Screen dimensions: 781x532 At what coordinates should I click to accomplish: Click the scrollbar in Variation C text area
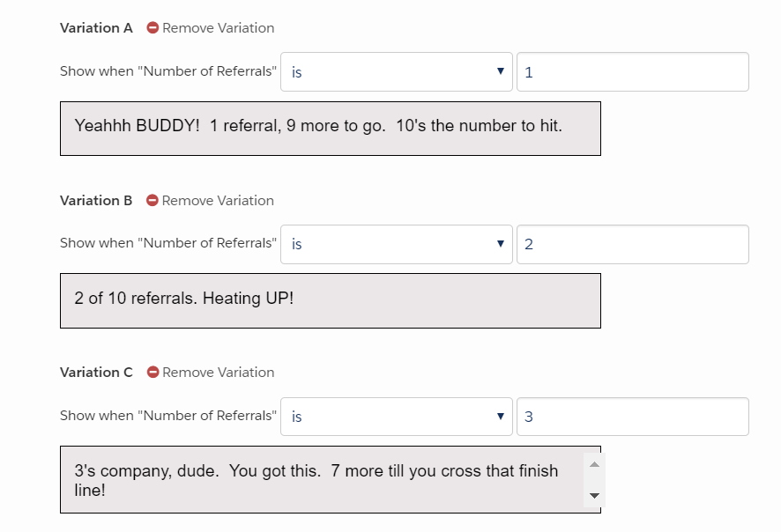(x=595, y=478)
